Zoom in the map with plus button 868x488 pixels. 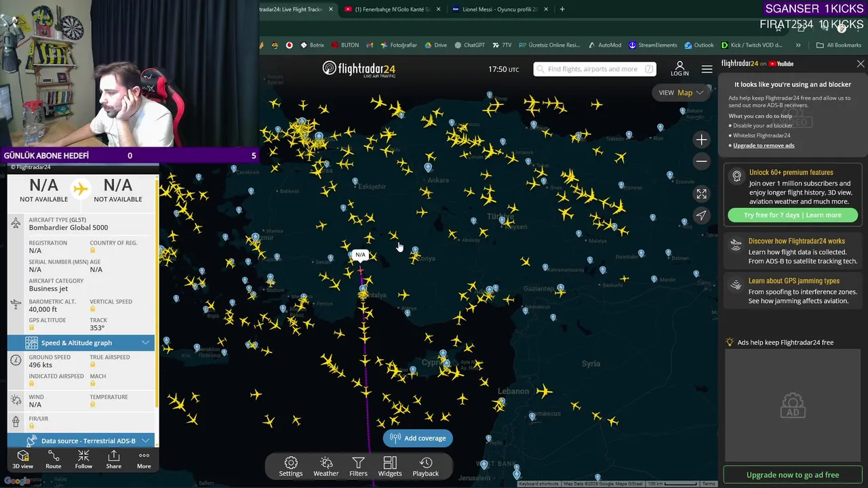click(701, 140)
